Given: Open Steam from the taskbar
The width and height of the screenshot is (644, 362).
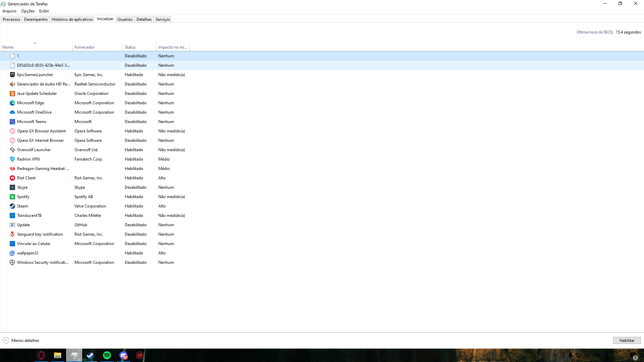Looking at the screenshot, I should coord(91,355).
